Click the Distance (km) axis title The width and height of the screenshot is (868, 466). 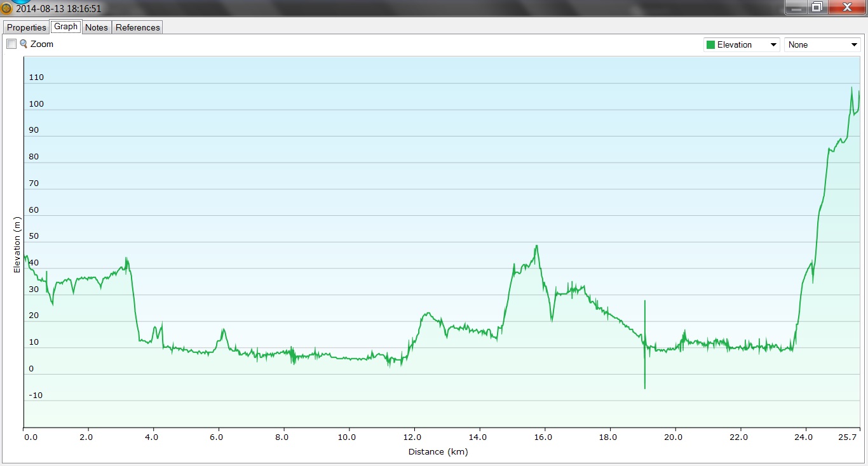click(x=438, y=452)
